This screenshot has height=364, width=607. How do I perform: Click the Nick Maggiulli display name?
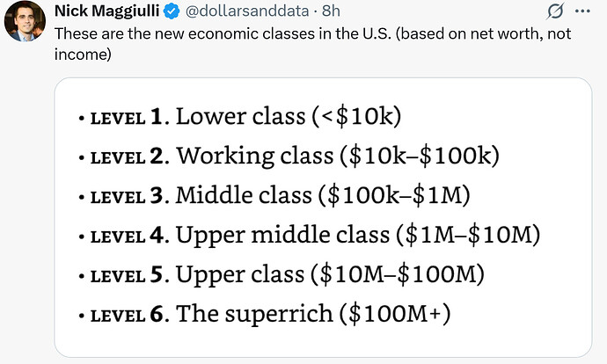106,11
